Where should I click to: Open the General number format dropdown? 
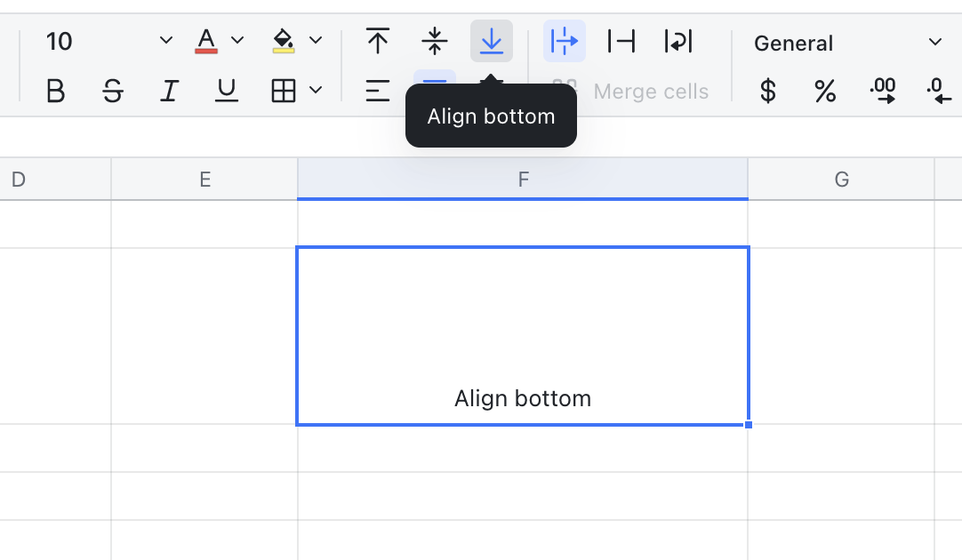coord(934,42)
